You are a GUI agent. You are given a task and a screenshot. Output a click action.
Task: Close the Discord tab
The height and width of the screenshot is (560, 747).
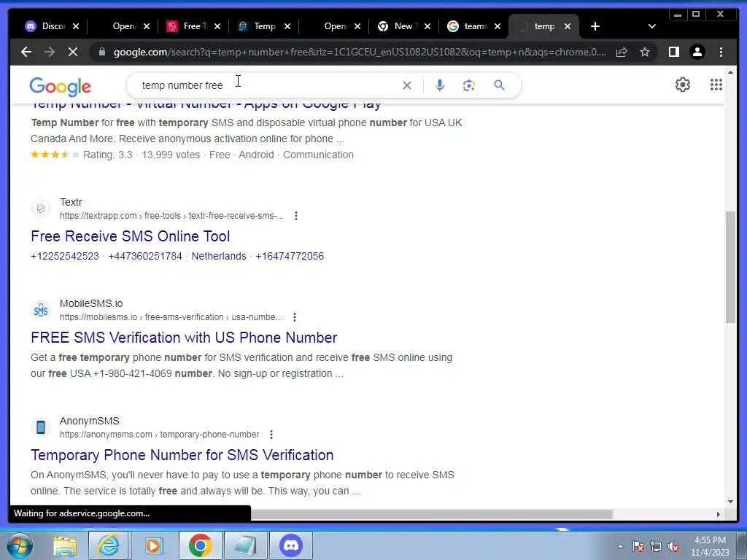click(x=76, y=26)
